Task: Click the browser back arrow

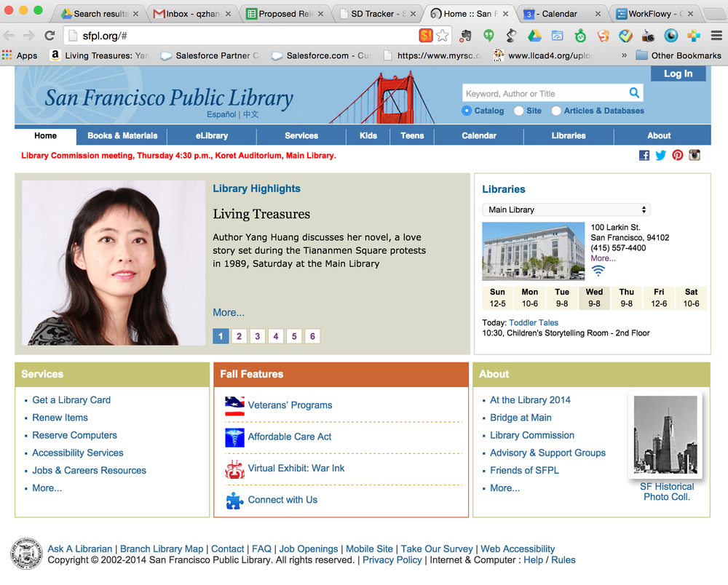Action: click(9, 35)
